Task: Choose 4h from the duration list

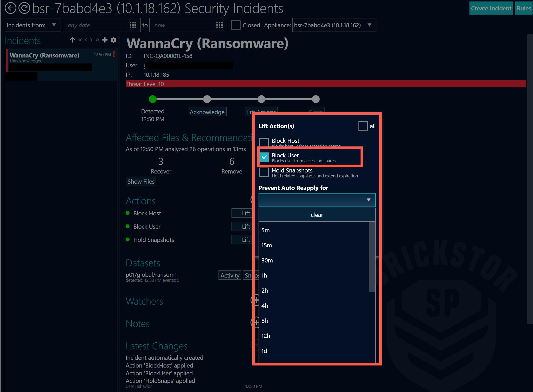Action: [265, 306]
